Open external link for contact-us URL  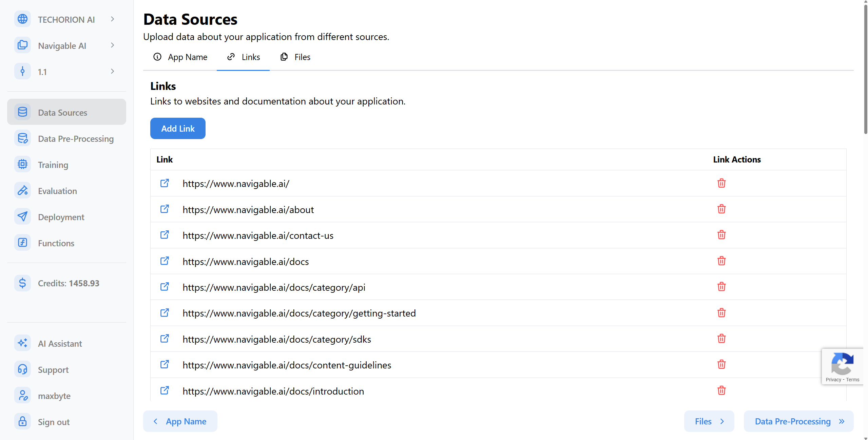(165, 235)
